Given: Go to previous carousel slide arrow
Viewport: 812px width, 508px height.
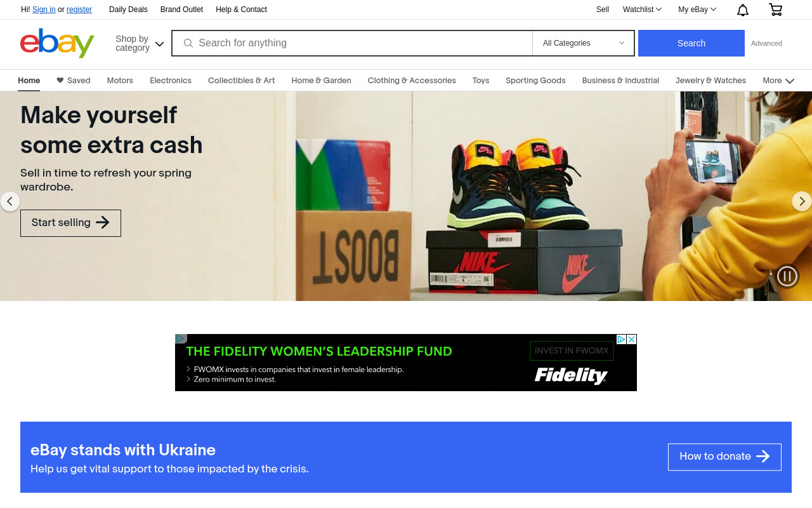Looking at the screenshot, I should (10, 201).
